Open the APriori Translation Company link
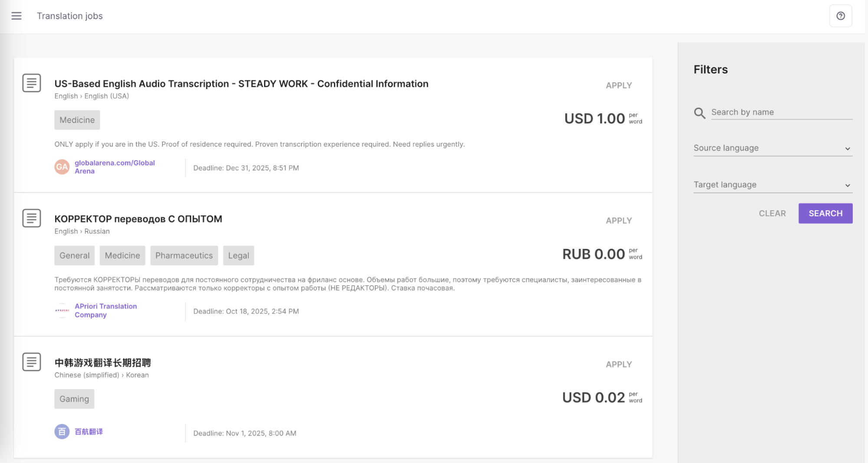 pyautogui.click(x=106, y=311)
